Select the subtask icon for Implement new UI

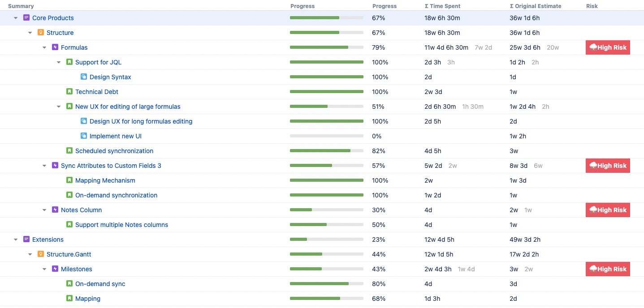tap(83, 136)
